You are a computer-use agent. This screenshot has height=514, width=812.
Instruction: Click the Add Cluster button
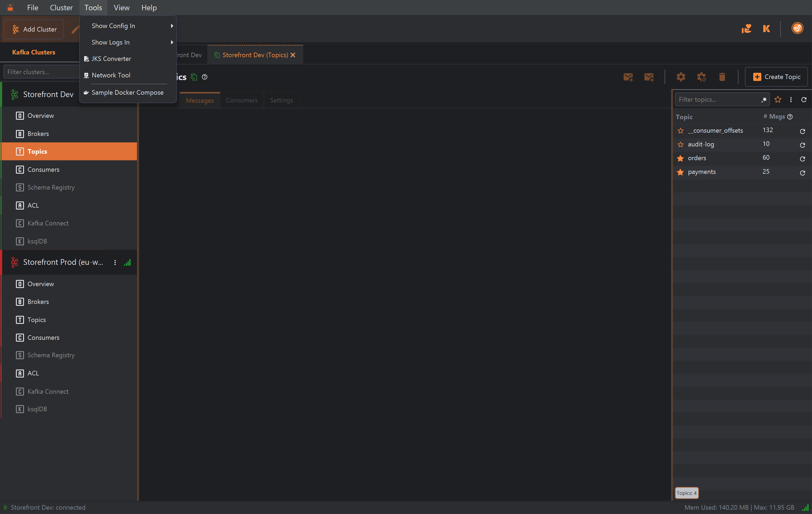(34, 29)
